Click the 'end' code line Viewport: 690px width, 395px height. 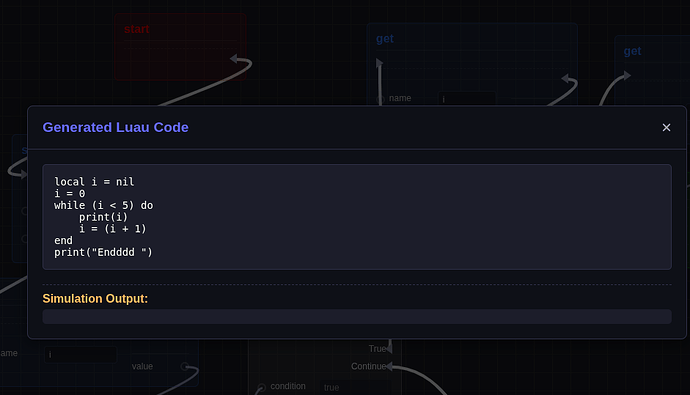pos(63,241)
